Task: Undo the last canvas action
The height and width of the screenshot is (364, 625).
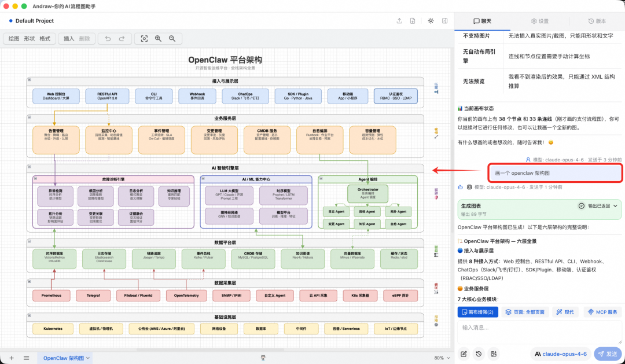Action: (x=108, y=39)
